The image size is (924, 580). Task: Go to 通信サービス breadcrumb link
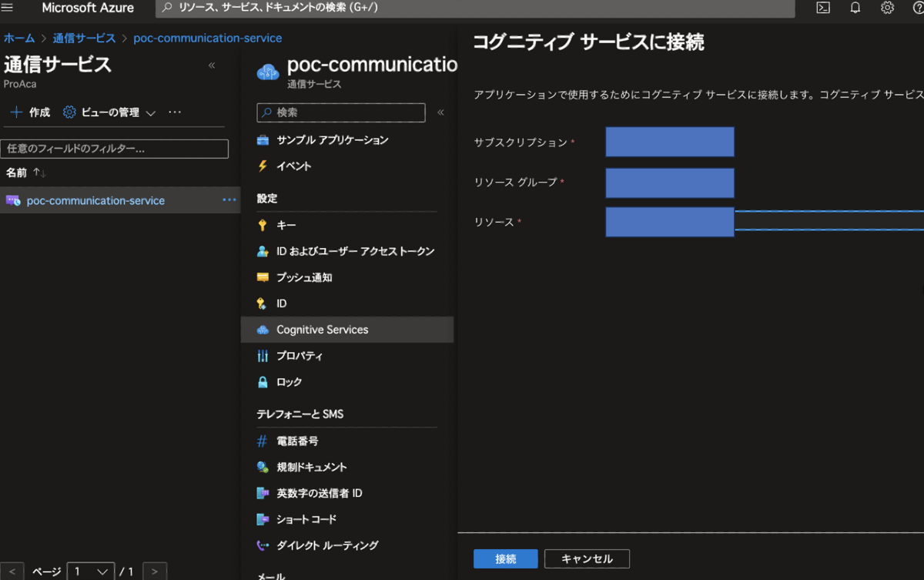[84, 38]
